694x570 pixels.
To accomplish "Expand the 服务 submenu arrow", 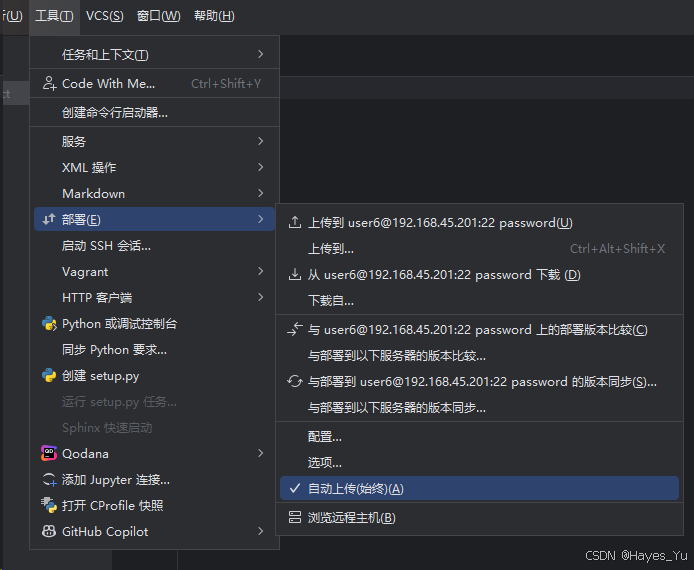I will (261, 141).
